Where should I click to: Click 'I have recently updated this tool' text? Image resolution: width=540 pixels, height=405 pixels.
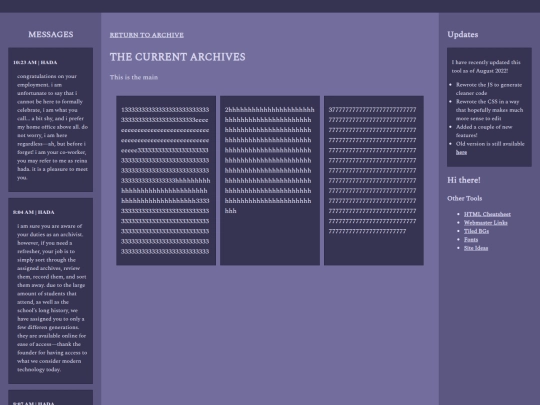486,66
